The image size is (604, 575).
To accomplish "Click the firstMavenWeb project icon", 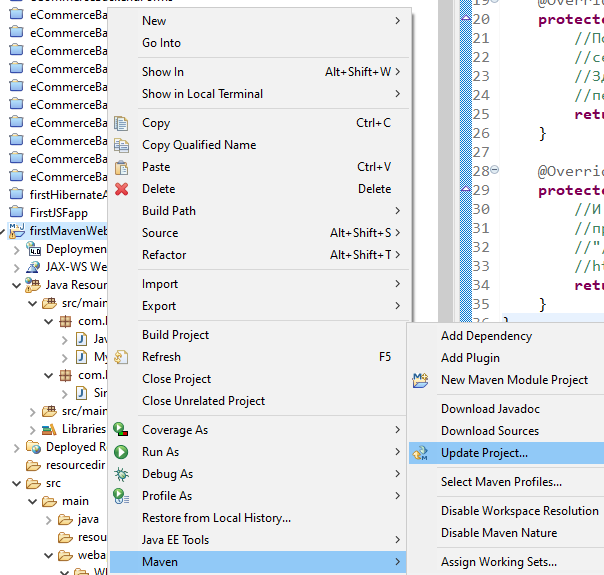I will point(17,231).
